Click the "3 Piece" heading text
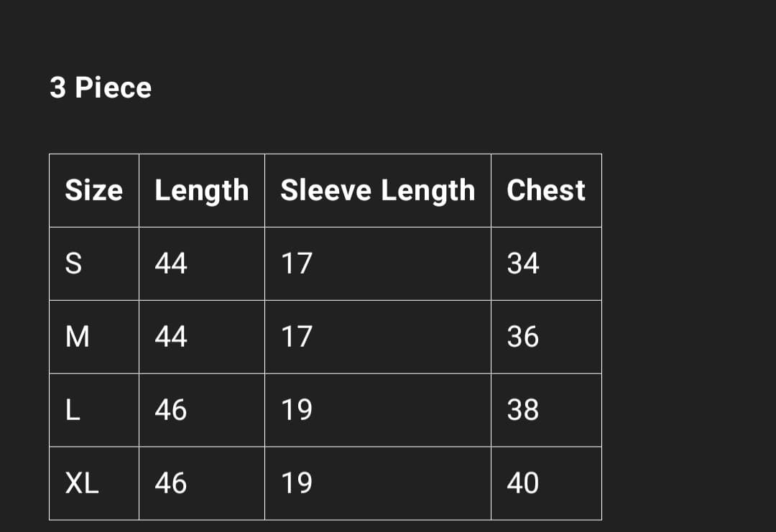 [101, 88]
